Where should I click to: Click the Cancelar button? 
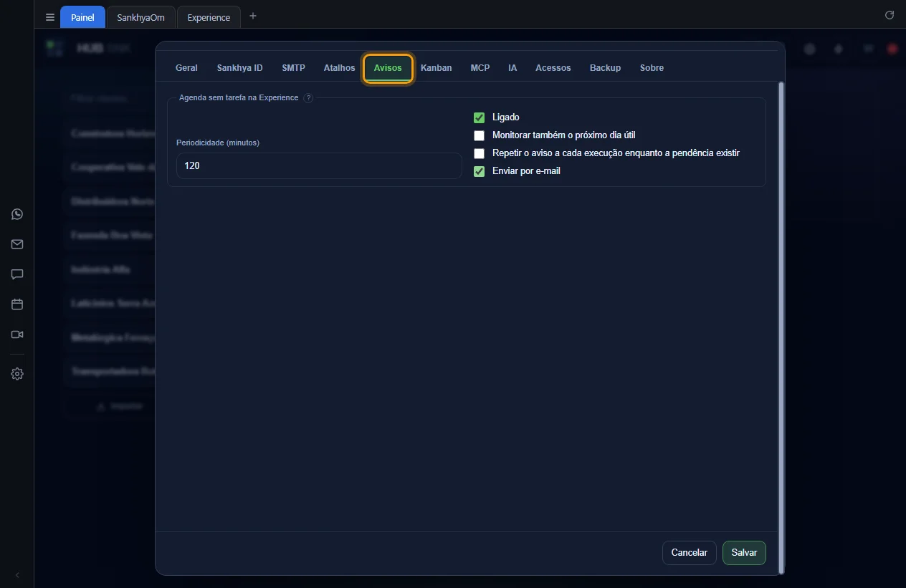click(689, 553)
